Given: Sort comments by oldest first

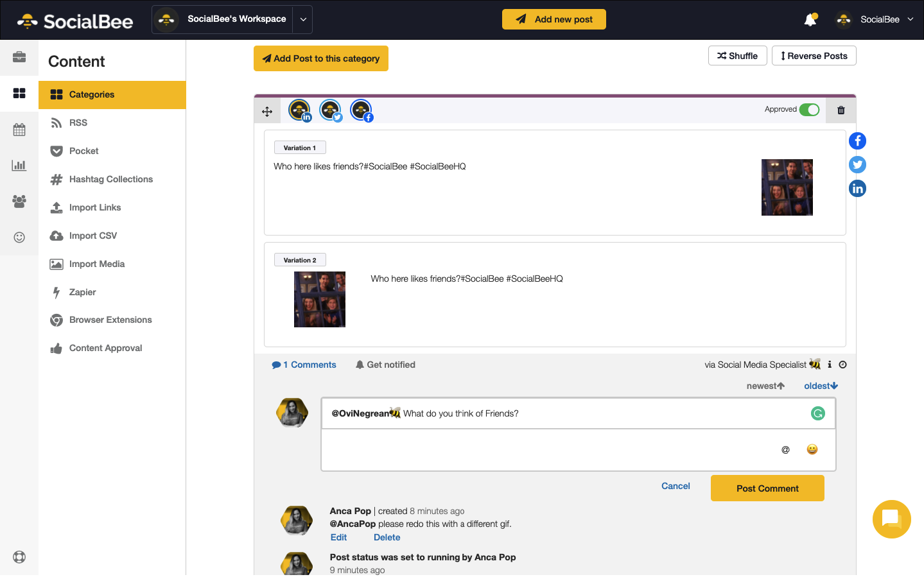Looking at the screenshot, I should point(821,386).
